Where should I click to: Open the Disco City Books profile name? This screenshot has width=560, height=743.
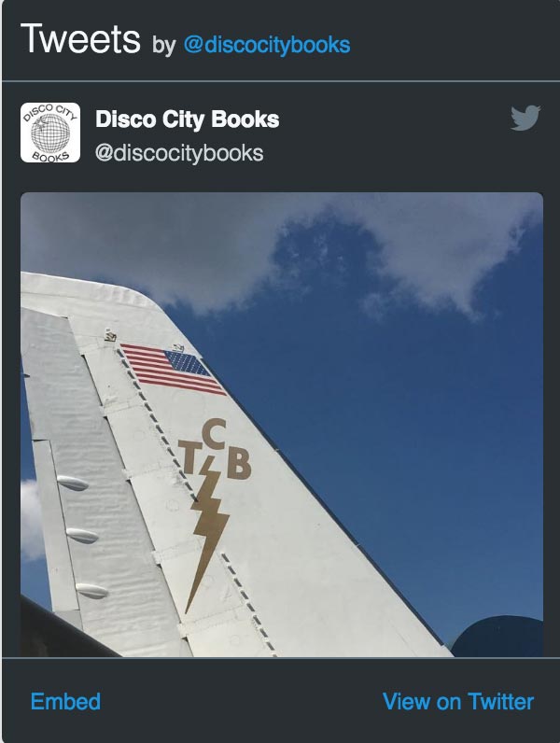pyautogui.click(x=188, y=119)
